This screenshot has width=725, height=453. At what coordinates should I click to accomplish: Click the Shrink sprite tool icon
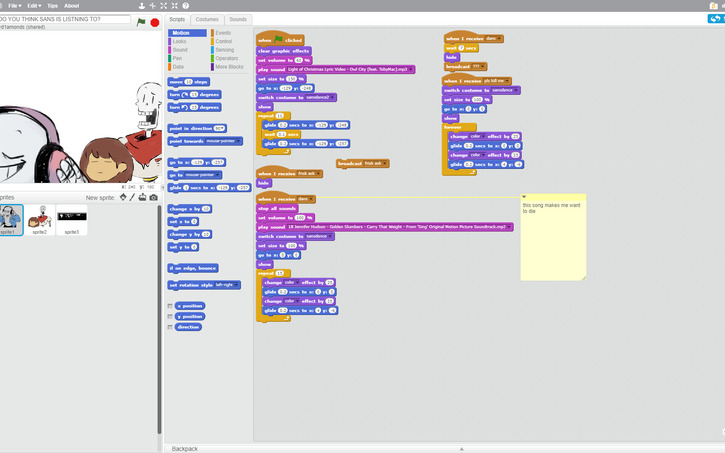[175, 6]
